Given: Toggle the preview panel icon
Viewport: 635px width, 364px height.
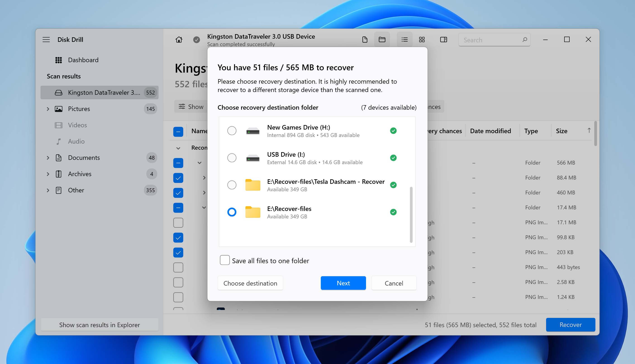Looking at the screenshot, I should pyautogui.click(x=443, y=40).
